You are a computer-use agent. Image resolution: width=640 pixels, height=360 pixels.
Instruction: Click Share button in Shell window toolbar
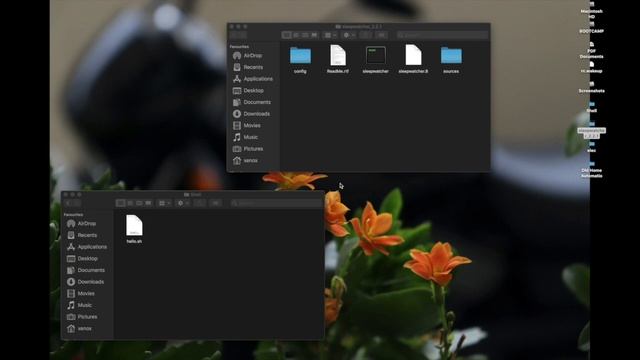(x=200, y=203)
